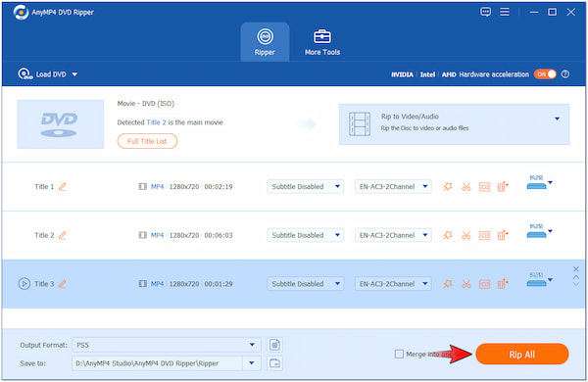Screen dimensions: 588x382
Task: Click the Full Title List button
Action: (147, 141)
